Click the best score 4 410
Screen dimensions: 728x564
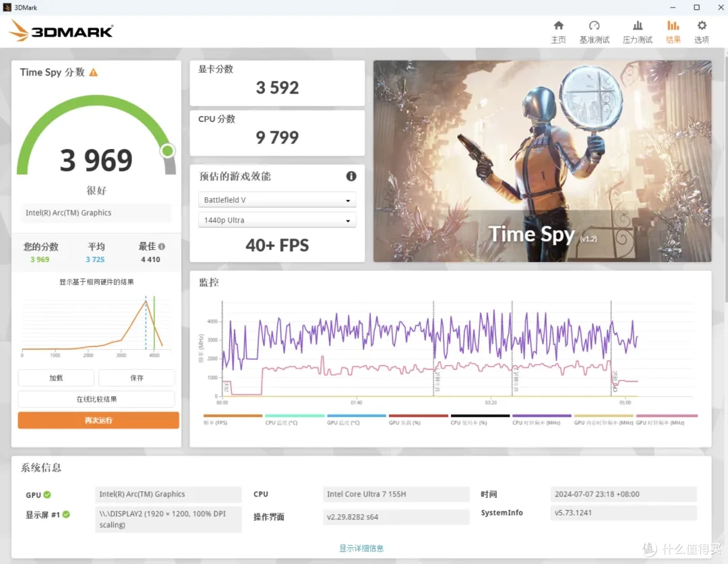150,259
